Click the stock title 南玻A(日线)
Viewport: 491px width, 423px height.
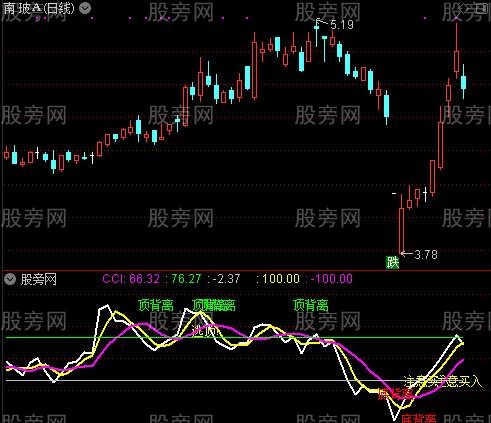pos(38,8)
